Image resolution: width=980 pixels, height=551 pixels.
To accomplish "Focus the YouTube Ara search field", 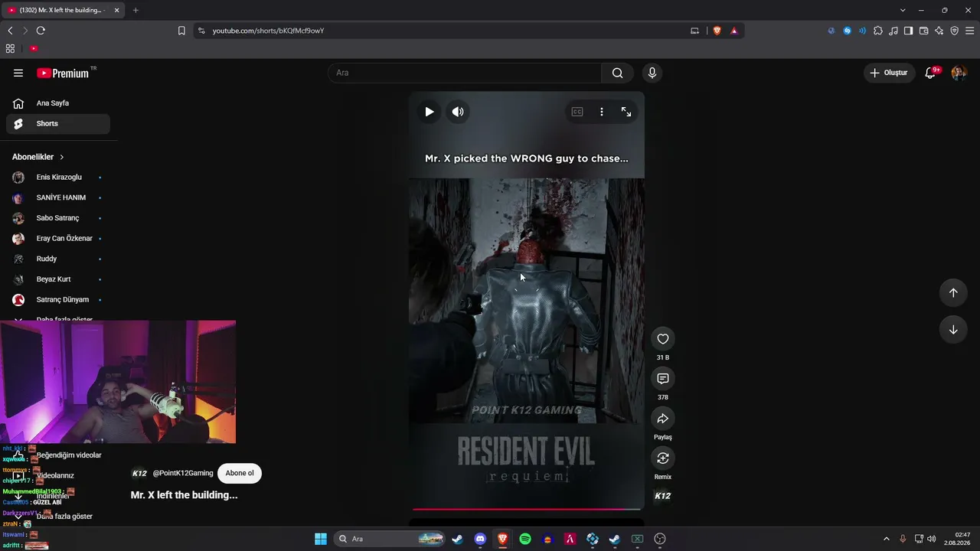I will (x=465, y=73).
